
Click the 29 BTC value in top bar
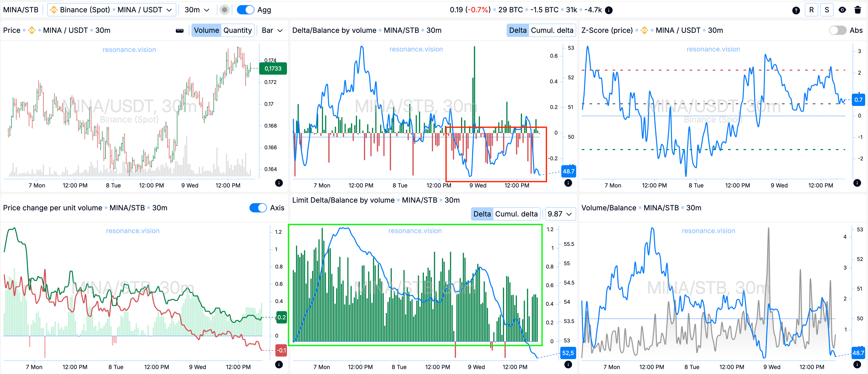(510, 10)
